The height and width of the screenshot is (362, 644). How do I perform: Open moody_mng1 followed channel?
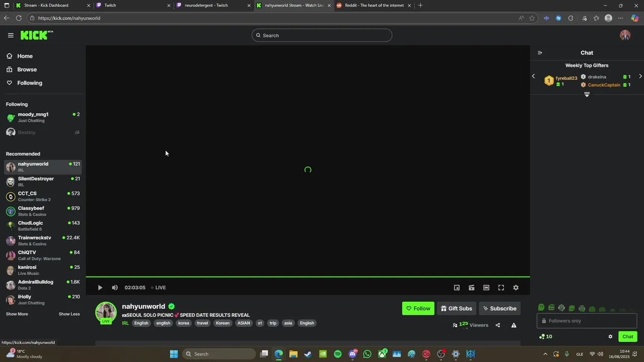click(x=43, y=117)
